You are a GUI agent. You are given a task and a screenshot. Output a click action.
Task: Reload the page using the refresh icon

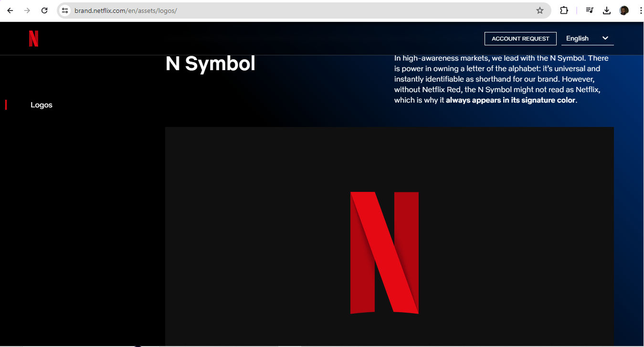pos(44,10)
